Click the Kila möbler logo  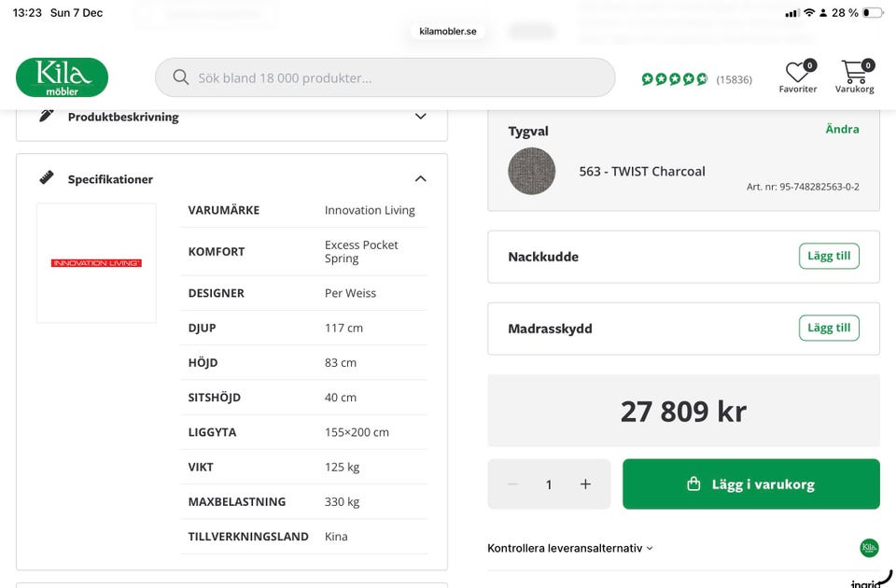coord(63,77)
